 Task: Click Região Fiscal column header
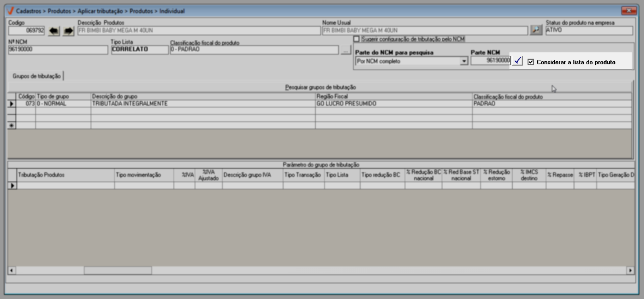(394, 97)
